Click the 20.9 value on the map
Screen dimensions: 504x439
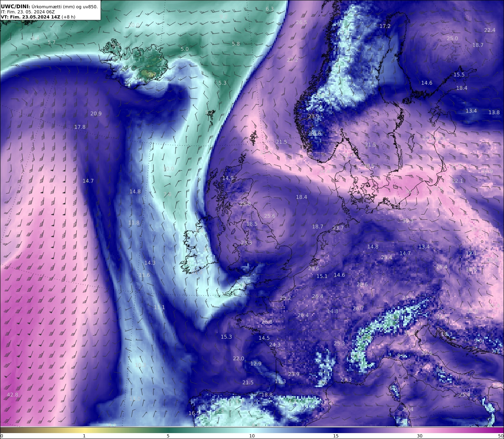coord(96,113)
